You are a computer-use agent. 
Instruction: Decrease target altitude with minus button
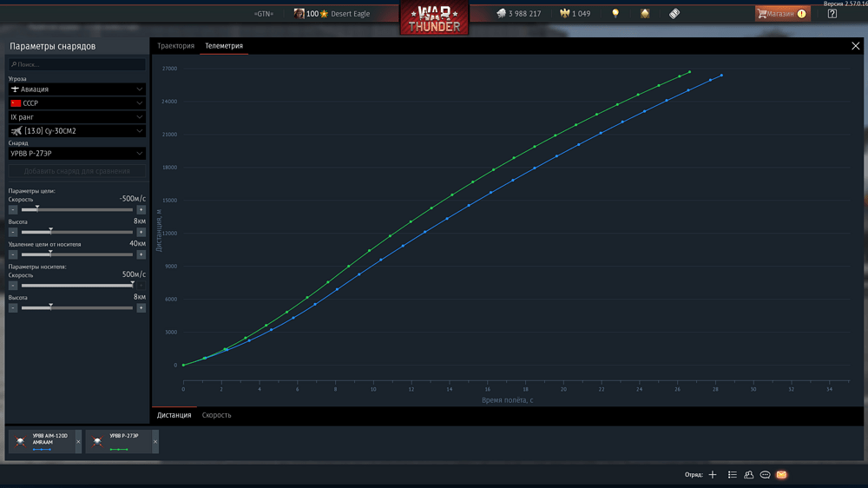(x=13, y=232)
